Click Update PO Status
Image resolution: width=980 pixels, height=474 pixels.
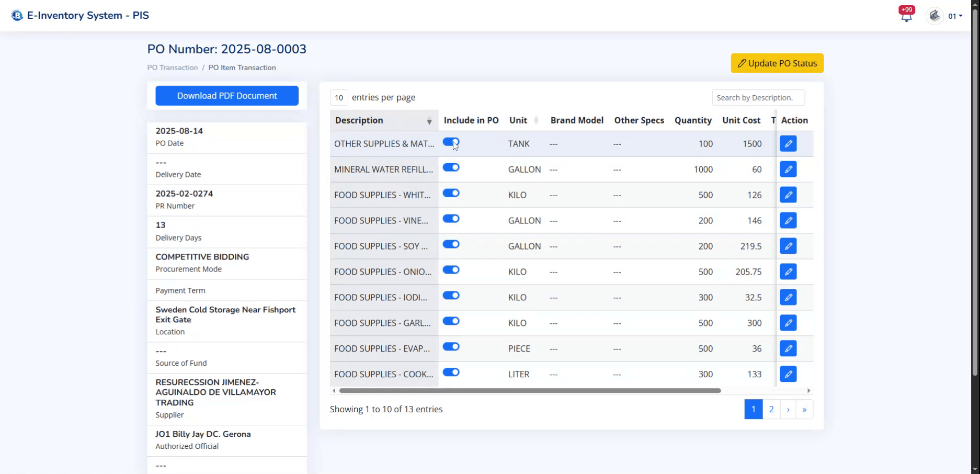tap(777, 63)
